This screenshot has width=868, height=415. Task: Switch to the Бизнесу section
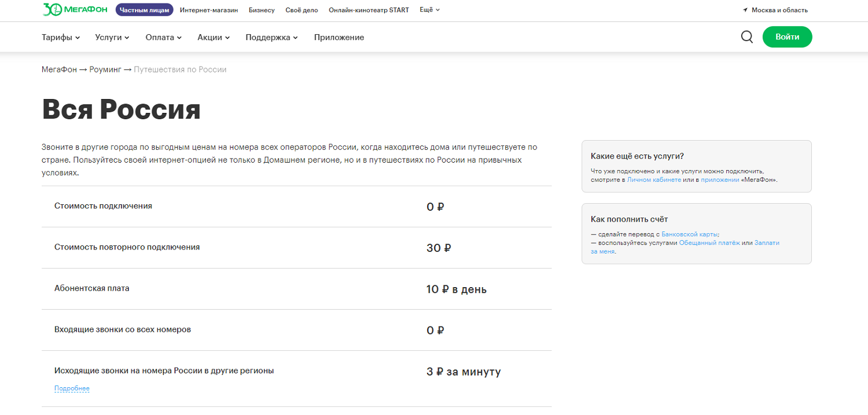[x=262, y=10]
